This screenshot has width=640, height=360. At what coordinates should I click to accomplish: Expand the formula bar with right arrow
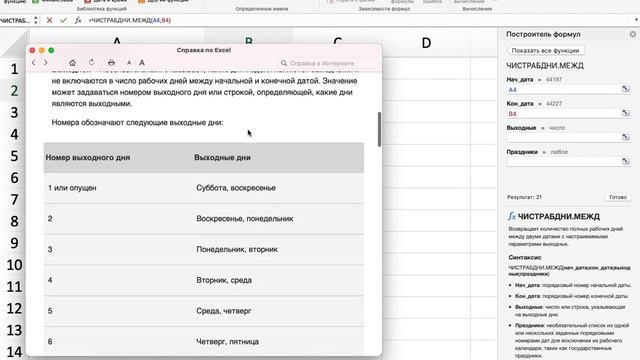(x=636, y=20)
